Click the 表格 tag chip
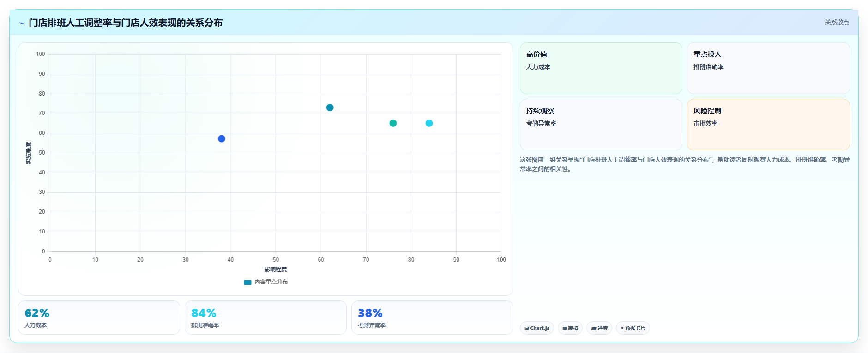This screenshot has height=353, width=868. pyautogui.click(x=570, y=328)
